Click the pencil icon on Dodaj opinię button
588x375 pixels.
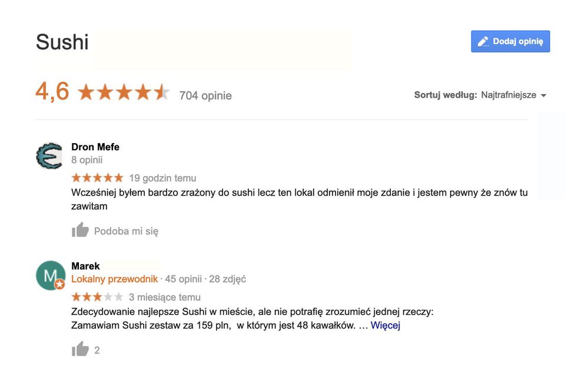(483, 41)
